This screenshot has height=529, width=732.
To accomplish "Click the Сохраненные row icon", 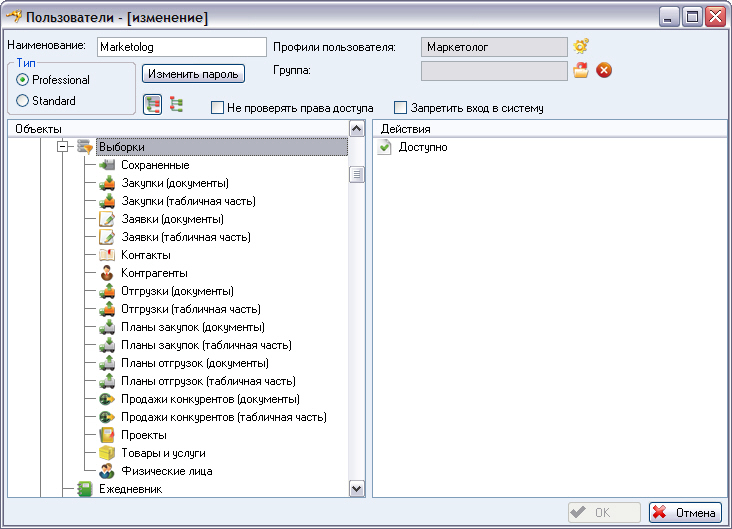I will (x=107, y=165).
